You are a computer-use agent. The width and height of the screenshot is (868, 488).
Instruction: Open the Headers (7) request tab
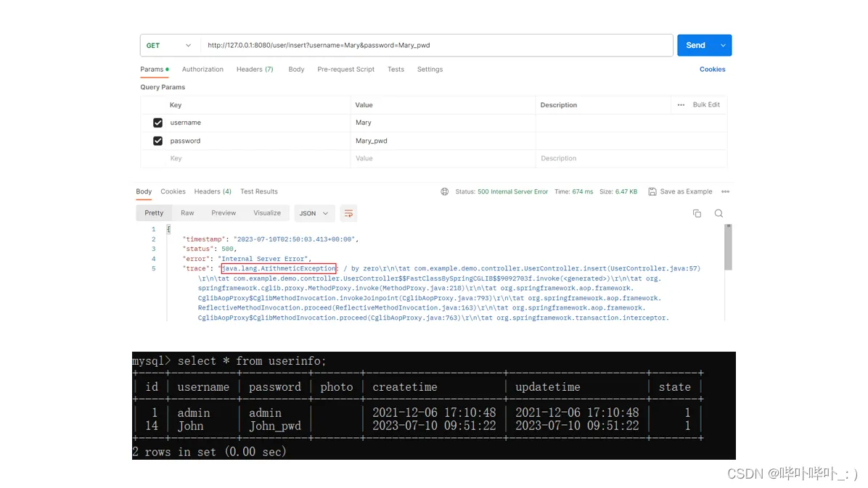255,69
